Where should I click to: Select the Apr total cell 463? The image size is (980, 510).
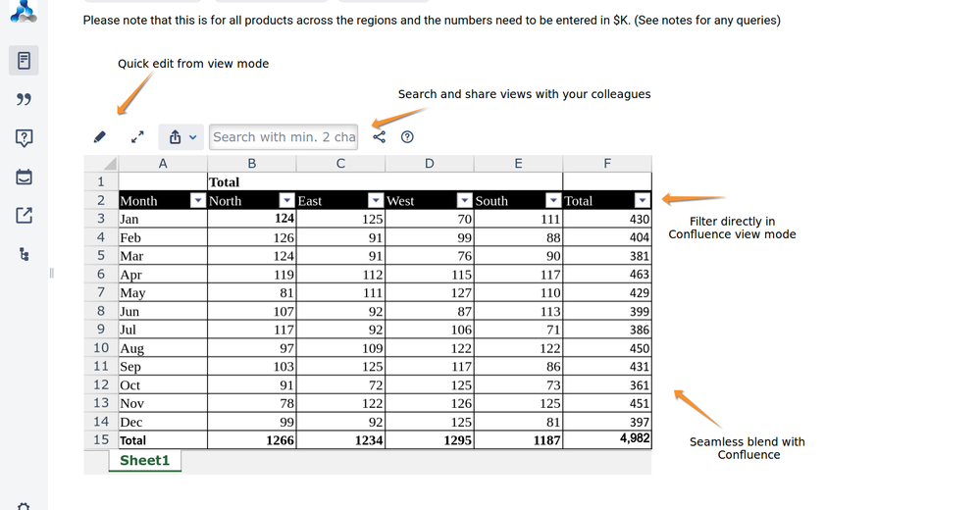pyautogui.click(x=607, y=275)
